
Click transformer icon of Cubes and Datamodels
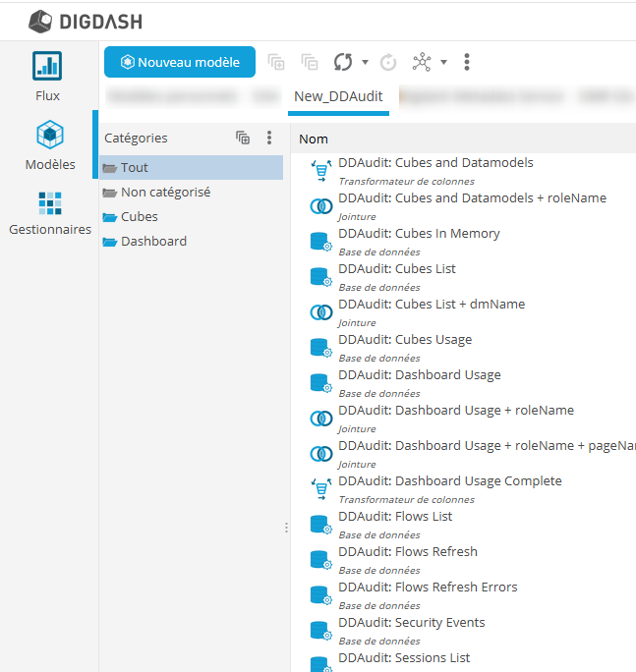321,171
